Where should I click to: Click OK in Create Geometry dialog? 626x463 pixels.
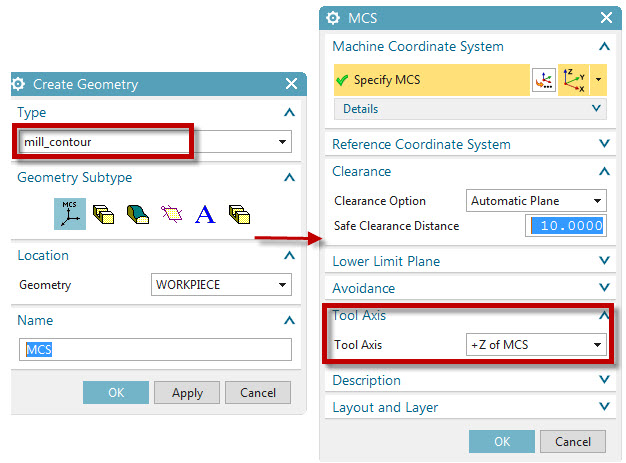pos(116,393)
